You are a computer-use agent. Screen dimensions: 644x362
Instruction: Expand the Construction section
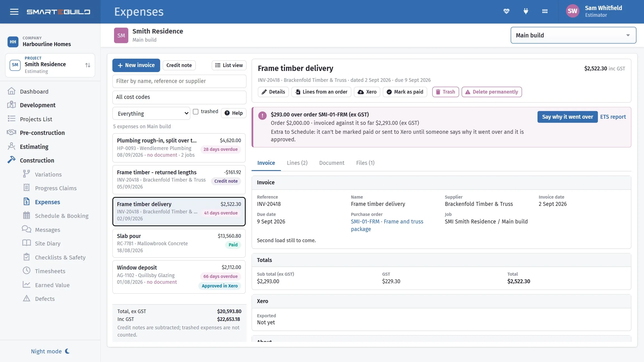coord(37,160)
